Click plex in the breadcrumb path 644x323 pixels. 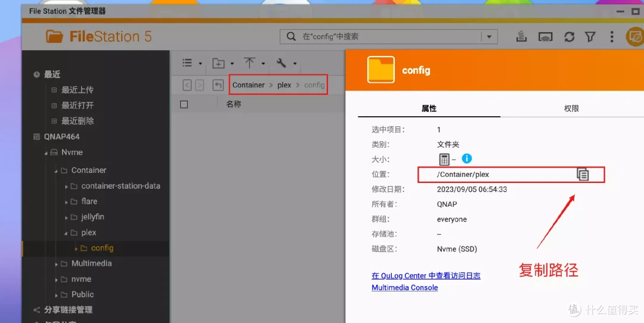(x=284, y=85)
